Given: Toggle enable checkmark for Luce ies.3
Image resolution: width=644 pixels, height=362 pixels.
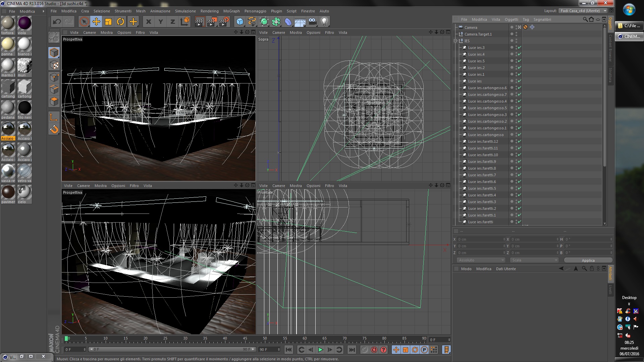Looking at the screenshot, I should pos(520,48).
